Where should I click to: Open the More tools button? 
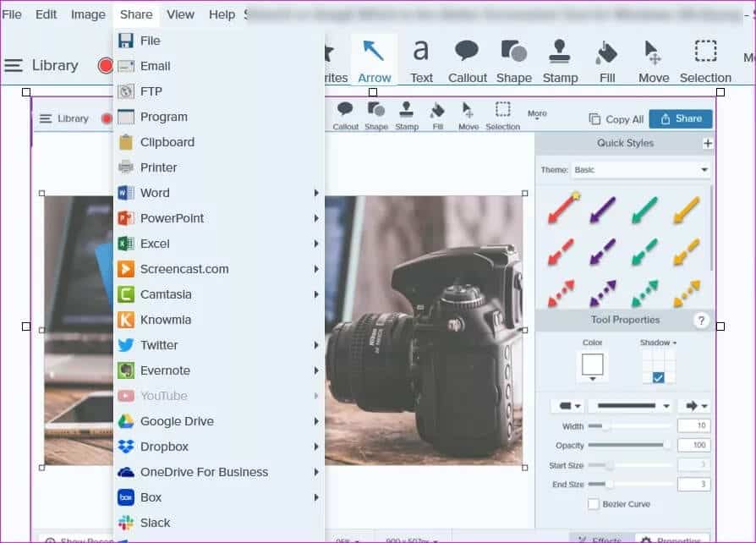[x=537, y=115]
